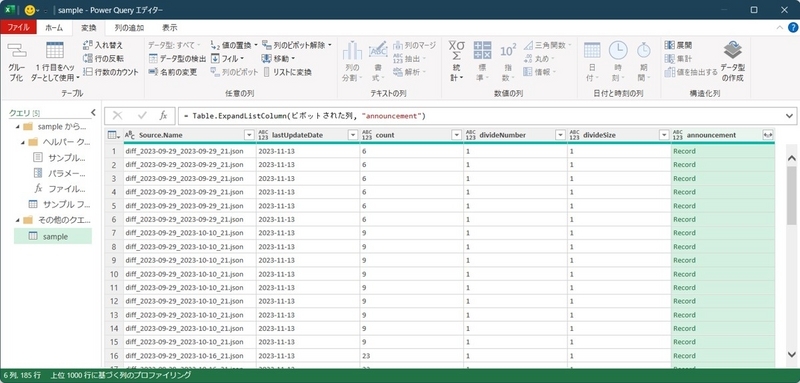
Task: Open the Fill (フィル) menu
Action: [x=228, y=59]
